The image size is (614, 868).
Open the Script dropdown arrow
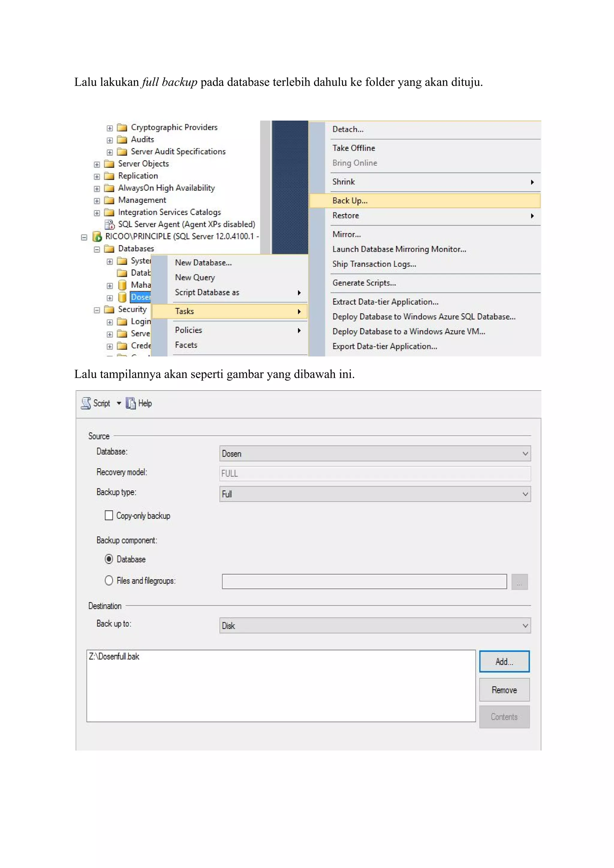(119, 403)
